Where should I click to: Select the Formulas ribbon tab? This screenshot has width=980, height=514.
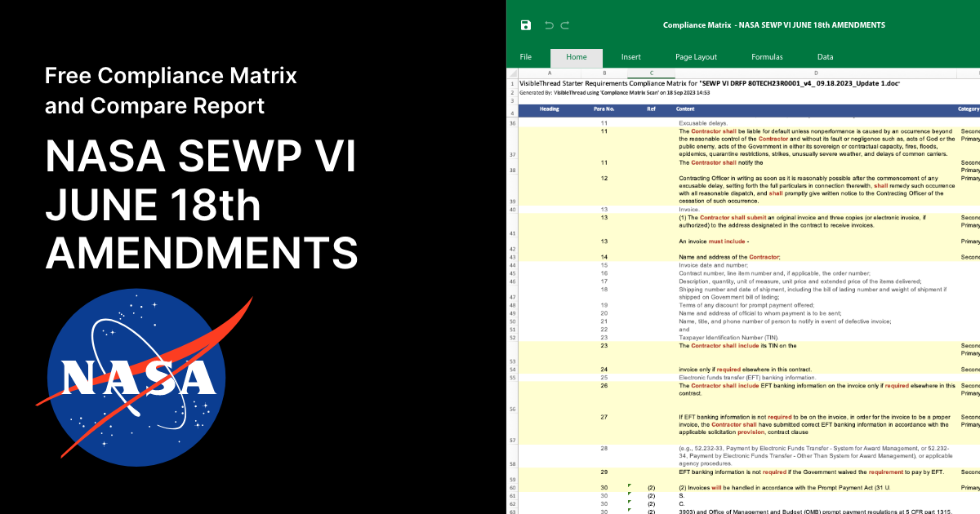[x=767, y=57]
